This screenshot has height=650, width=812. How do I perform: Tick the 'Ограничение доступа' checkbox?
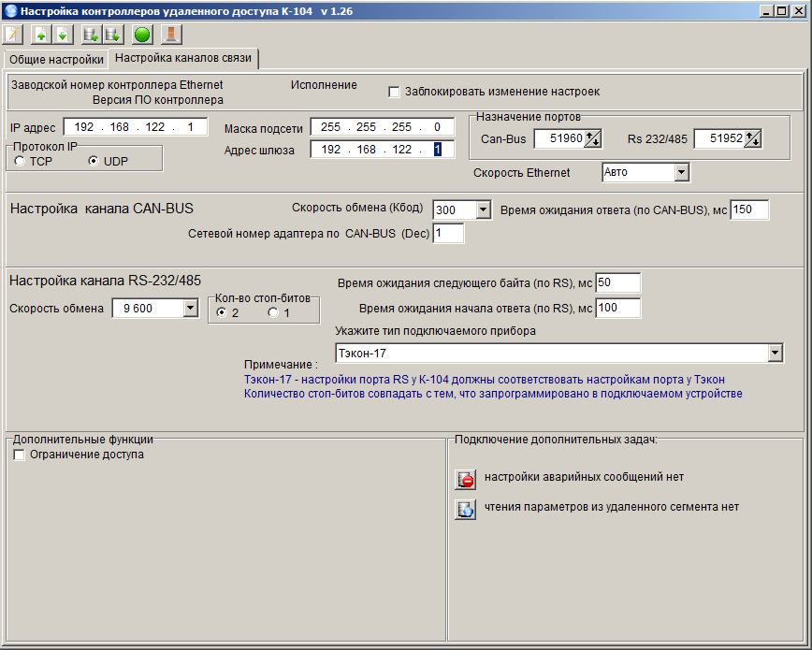point(20,455)
